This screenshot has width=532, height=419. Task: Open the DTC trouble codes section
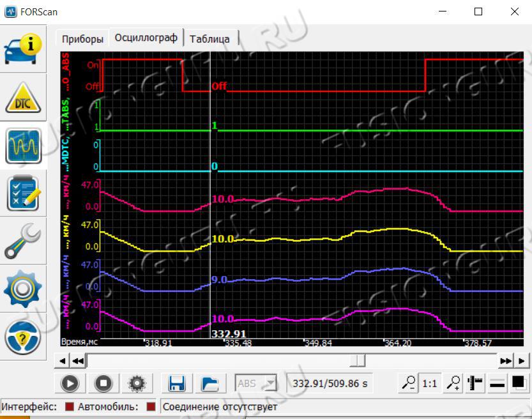(23, 97)
